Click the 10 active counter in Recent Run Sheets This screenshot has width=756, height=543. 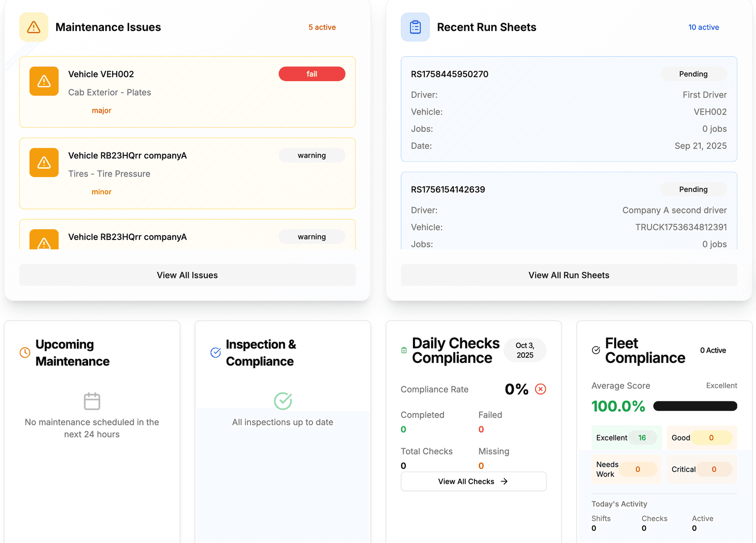703,27
